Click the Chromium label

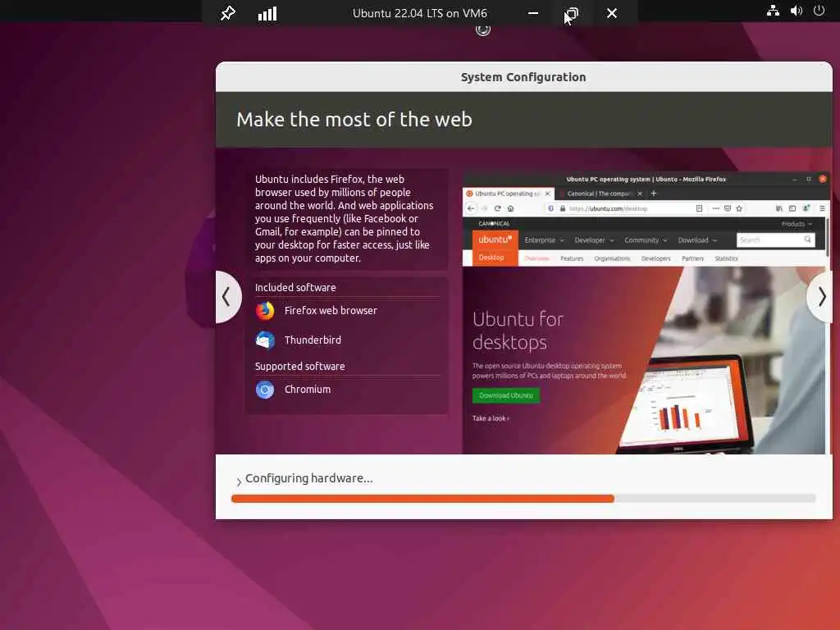(307, 390)
